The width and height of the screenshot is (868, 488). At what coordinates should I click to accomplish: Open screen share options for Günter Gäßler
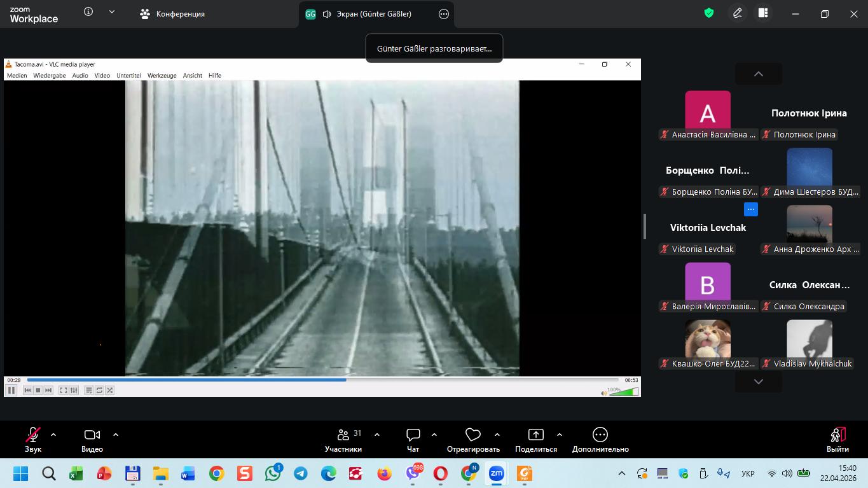pos(444,14)
